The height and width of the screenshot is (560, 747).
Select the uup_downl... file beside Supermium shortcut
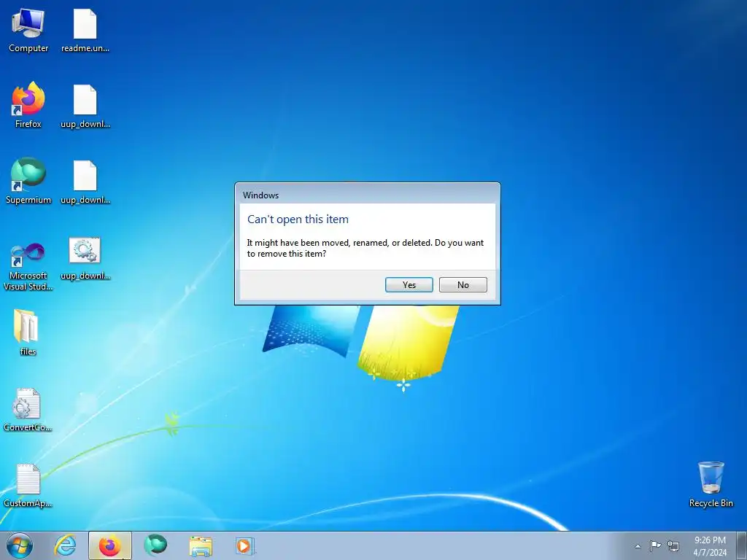[85, 182]
